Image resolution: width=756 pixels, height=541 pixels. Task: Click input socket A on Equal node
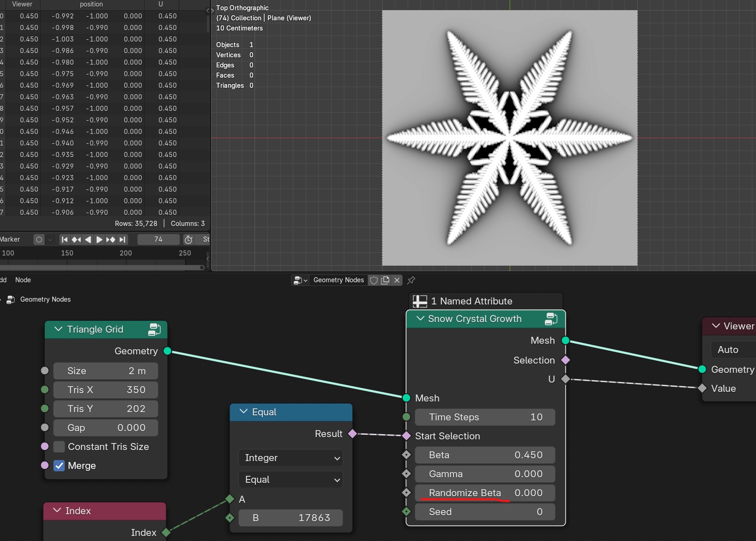click(x=230, y=499)
